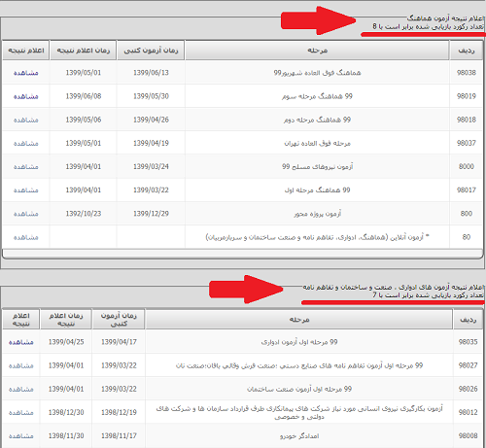Click زمان آزمون کتبی header in bottom table

[x=119, y=320]
